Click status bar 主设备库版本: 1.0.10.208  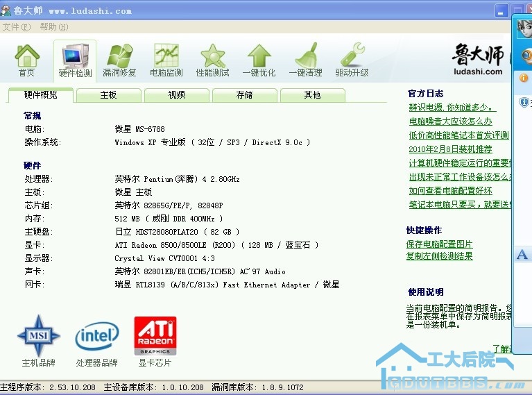point(154,387)
